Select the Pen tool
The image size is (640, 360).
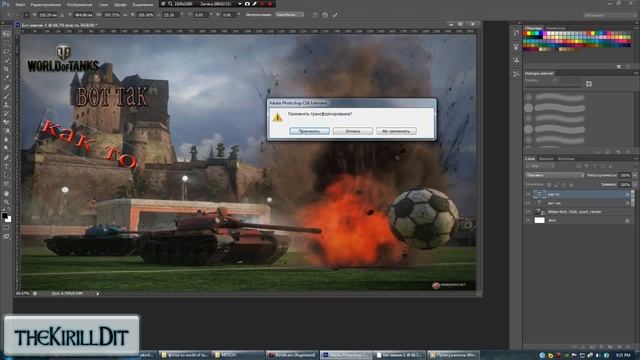pyautogui.click(x=7, y=157)
